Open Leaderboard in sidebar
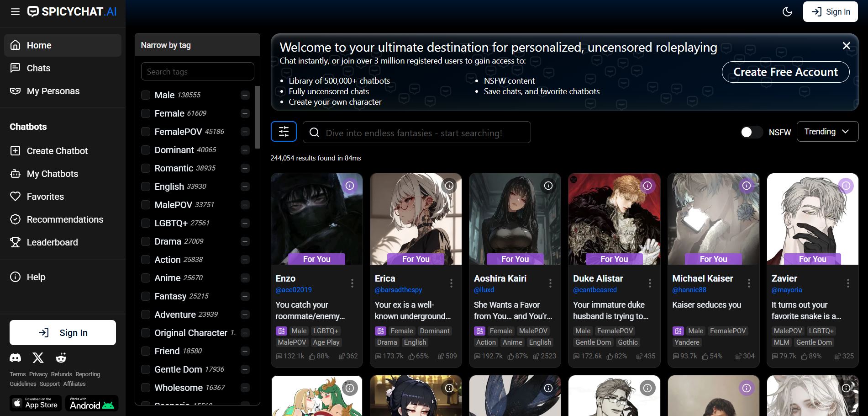The image size is (868, 416). pyautogui.click(x=63, y=242)
